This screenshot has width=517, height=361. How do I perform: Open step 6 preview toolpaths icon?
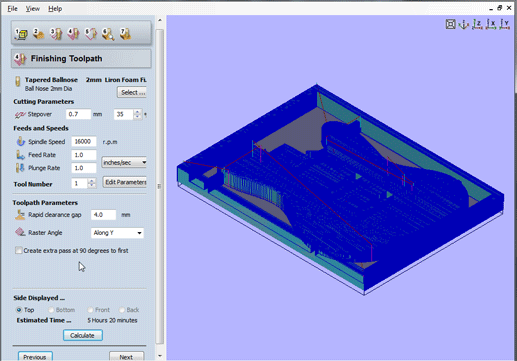tap(108, 34)
